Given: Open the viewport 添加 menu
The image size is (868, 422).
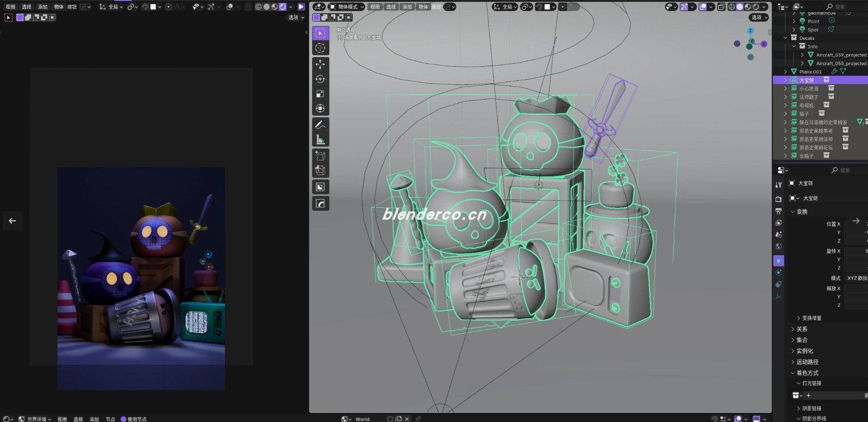Looking at the screenshot, I should (x=407, y=7).
